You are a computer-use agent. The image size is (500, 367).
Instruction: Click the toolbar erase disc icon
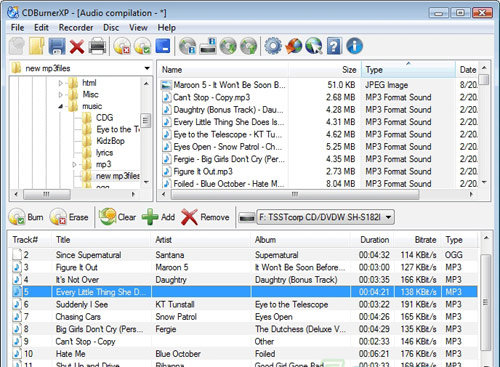tap(122, 46)
